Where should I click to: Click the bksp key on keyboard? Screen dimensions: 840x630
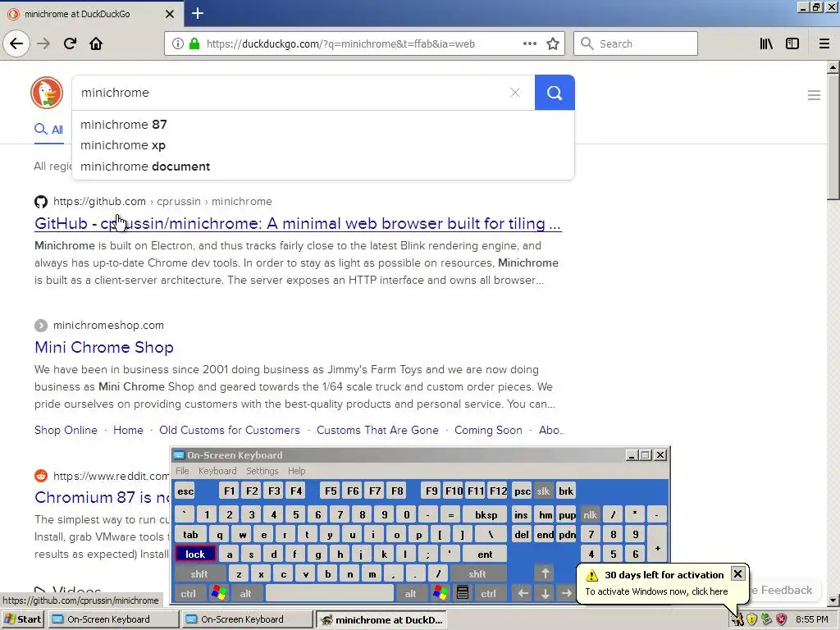tap(486, 515)
